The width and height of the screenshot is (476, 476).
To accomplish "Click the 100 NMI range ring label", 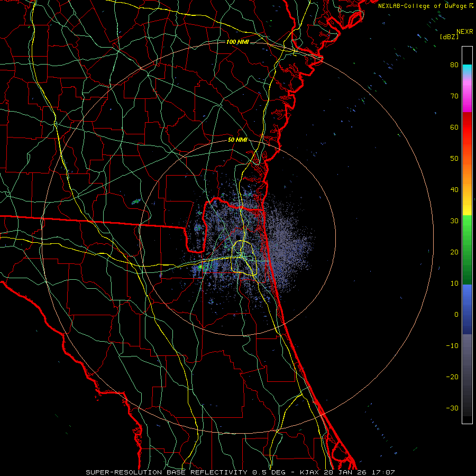I will tap(237, 42).
